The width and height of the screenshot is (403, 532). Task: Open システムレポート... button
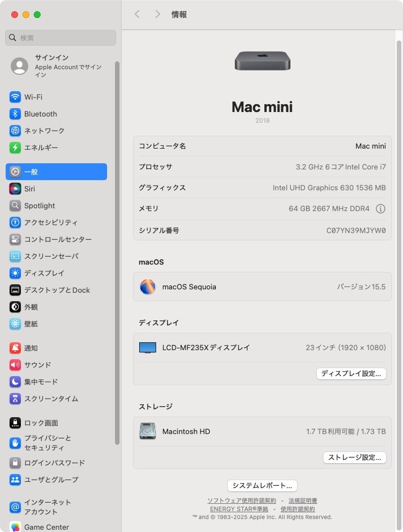[262, 485]
